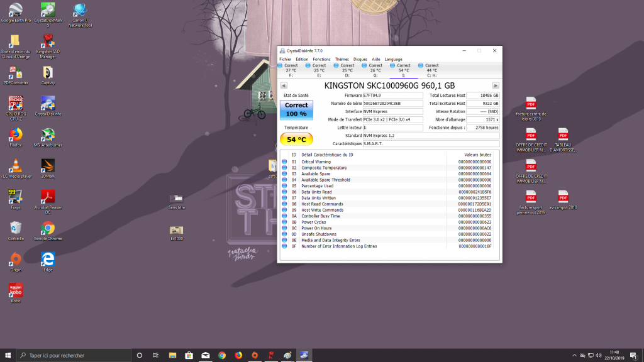The width and height of the screenshot is (644, 362).
Task: Open 3DMark desktop icon
Action: point(48,168)
